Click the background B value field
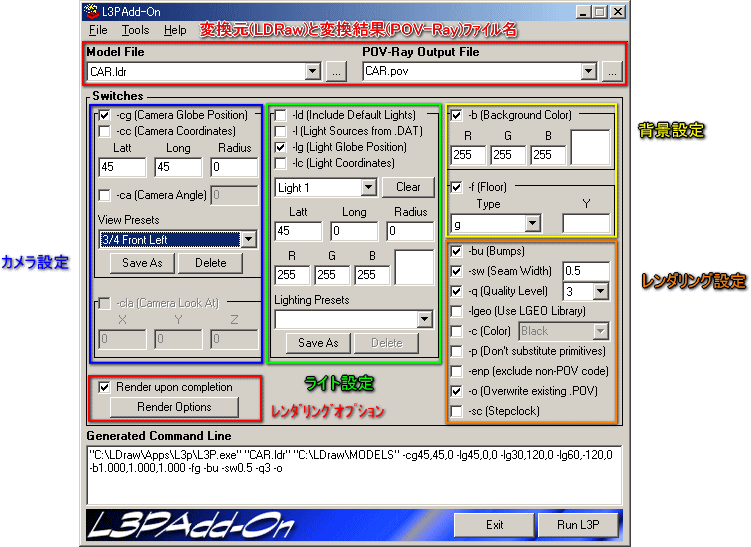The image size is (751, 547). (x=548, y=155)
